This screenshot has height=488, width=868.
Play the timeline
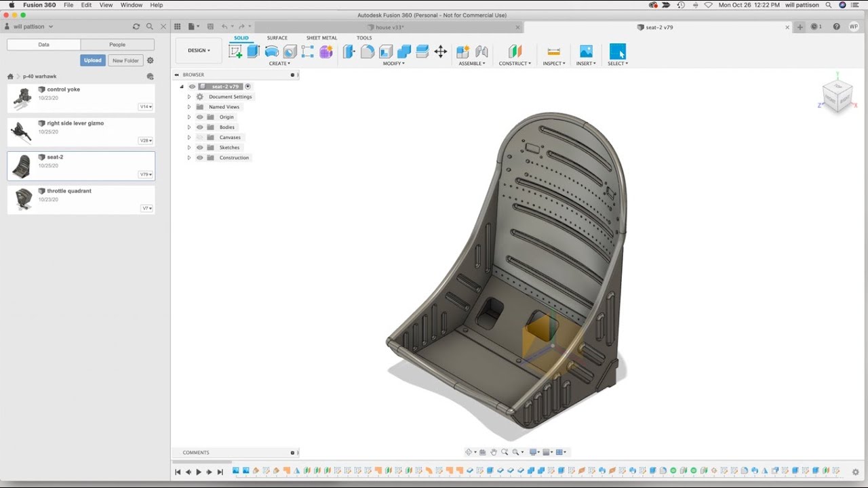pos(199,472)
